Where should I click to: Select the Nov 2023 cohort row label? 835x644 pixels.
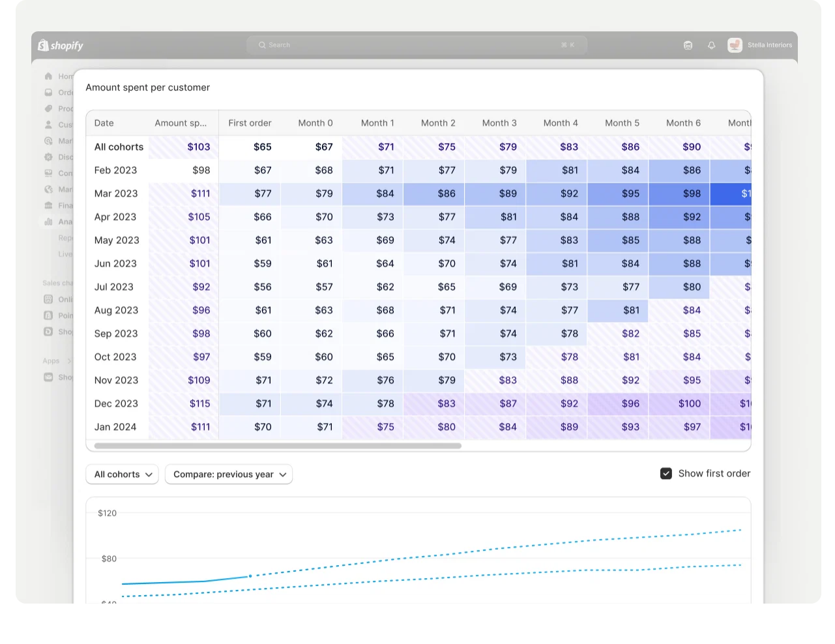(117, 380)
